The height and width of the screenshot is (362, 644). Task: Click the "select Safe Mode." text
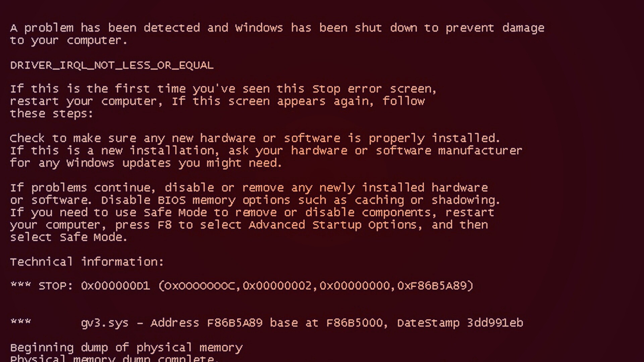[69, 237]
